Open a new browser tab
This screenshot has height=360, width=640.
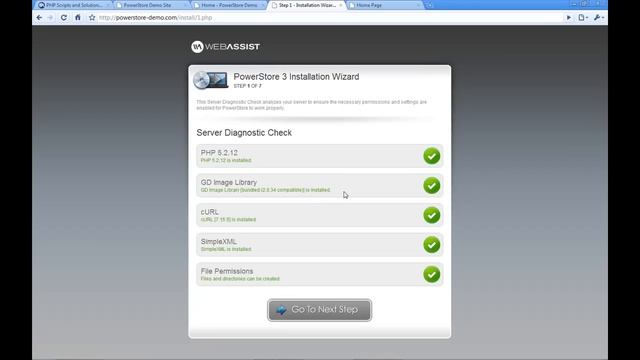coord(429,5)
